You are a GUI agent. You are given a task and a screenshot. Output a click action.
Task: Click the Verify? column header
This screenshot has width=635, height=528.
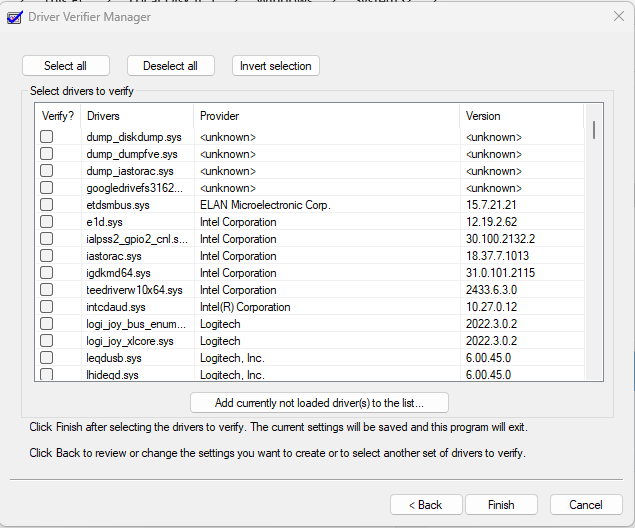coord(58,116)
